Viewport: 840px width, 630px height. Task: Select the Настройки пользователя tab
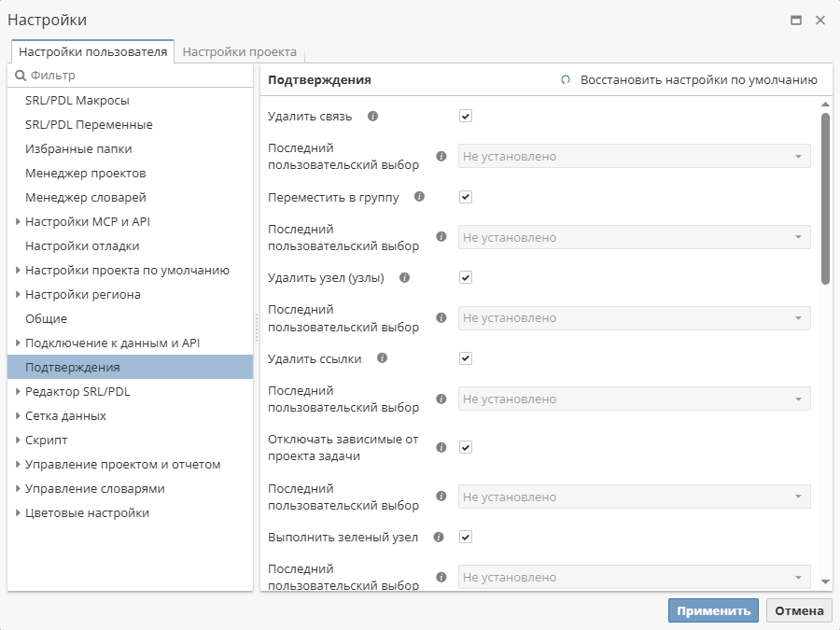[x=91, y=52]
